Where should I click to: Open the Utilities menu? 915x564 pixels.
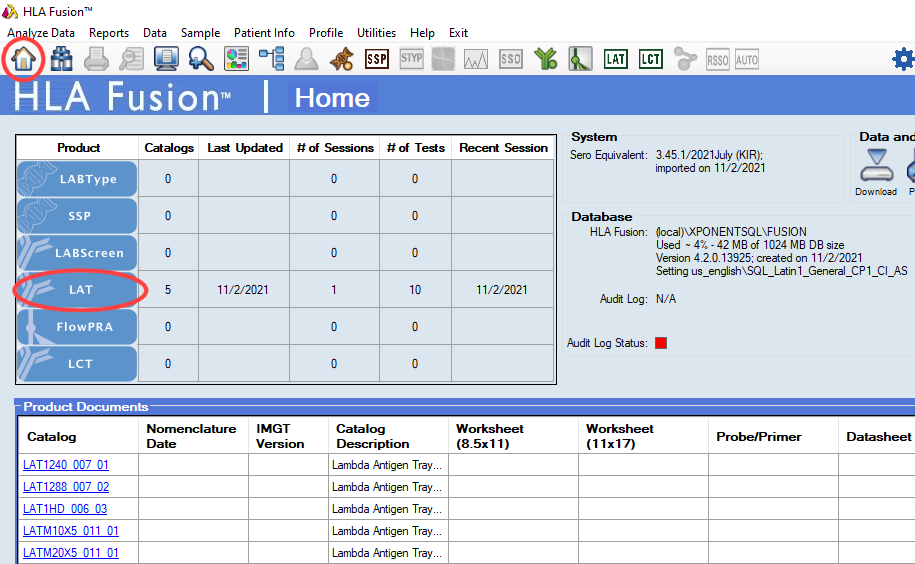coord(376,33)
